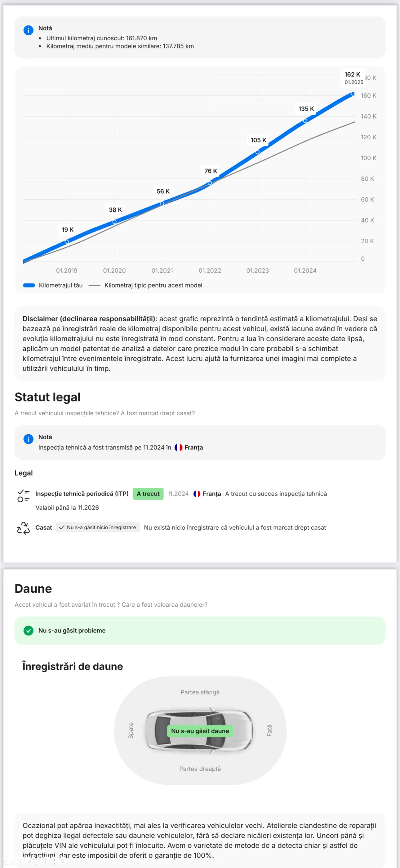Image resolution: width=400 pixels, height=868 pixels.
Task: Click the blue info icon beside the mileage Notă
Action: tap(28, 30)
